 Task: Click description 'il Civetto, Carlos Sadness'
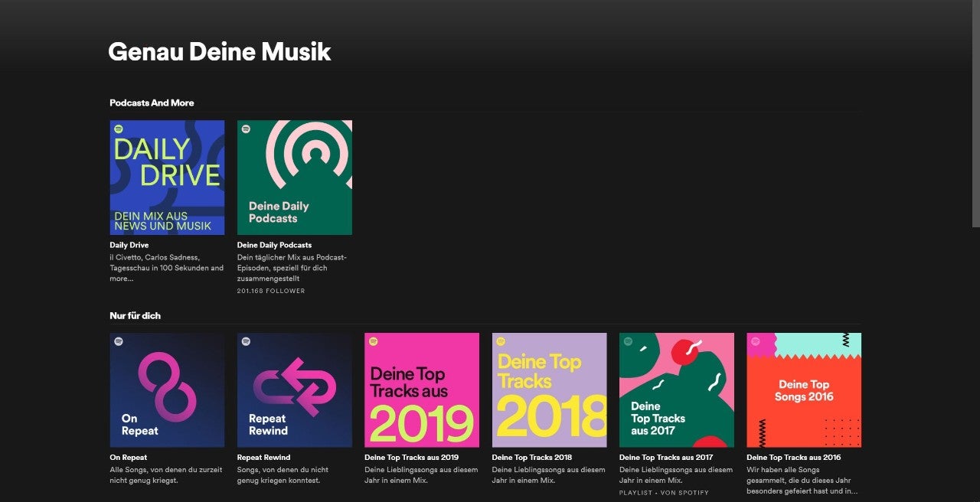167,268
